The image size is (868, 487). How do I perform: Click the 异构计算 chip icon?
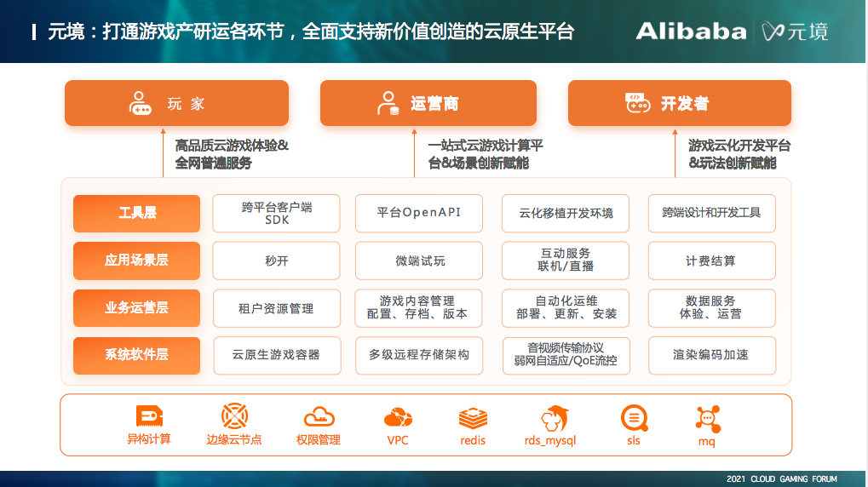[149, 415]
